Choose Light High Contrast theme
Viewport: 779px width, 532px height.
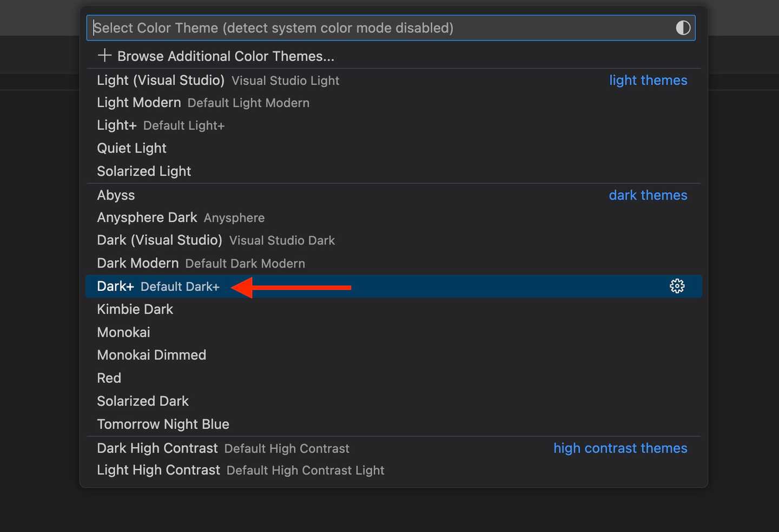[159, 470]
